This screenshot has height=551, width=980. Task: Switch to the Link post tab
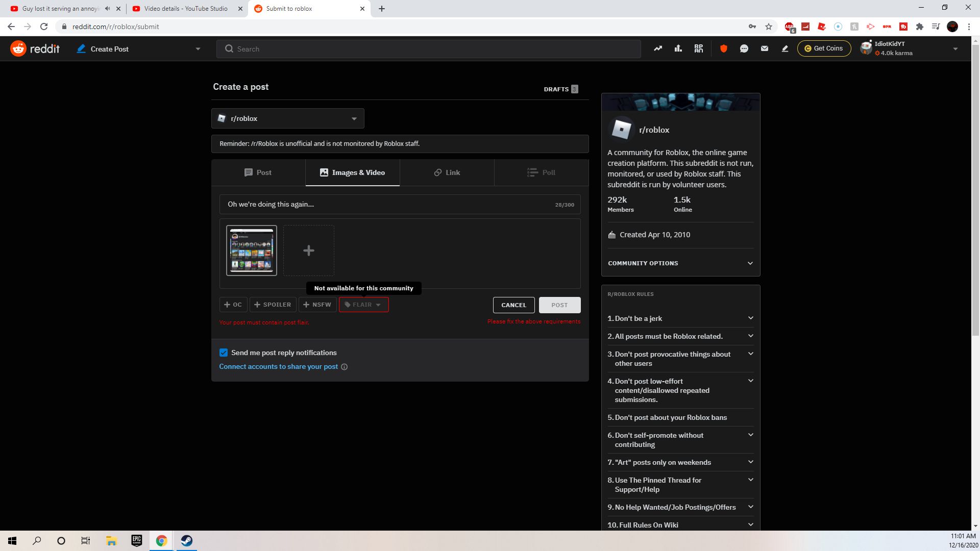click(x=447, y=172)
